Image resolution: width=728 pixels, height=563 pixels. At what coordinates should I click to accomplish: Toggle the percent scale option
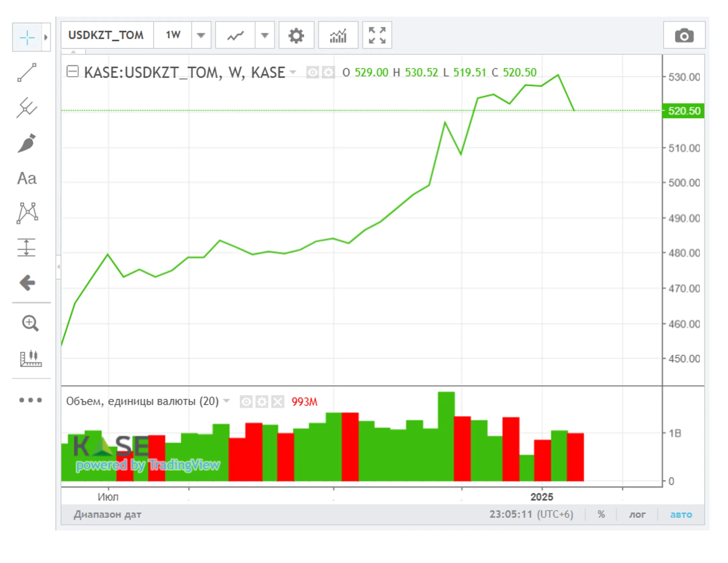(601, 514)
